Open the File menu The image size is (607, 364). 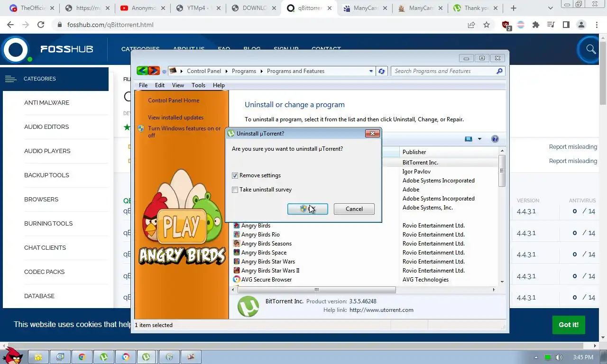(143, 85)
